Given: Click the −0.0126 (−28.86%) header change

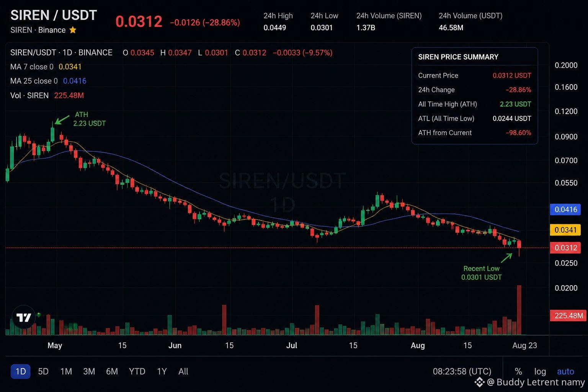Looking at the screenshot, I should click(205, 23).
